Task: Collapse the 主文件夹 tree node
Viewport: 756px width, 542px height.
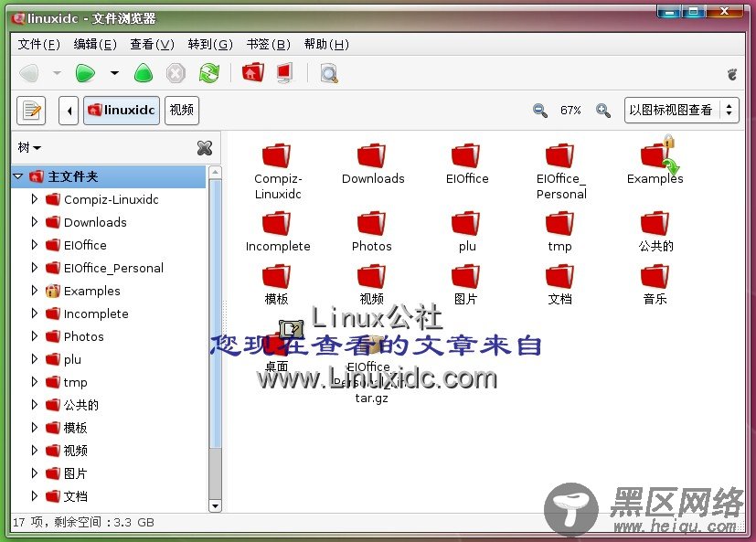Action: tap(18, 176)
